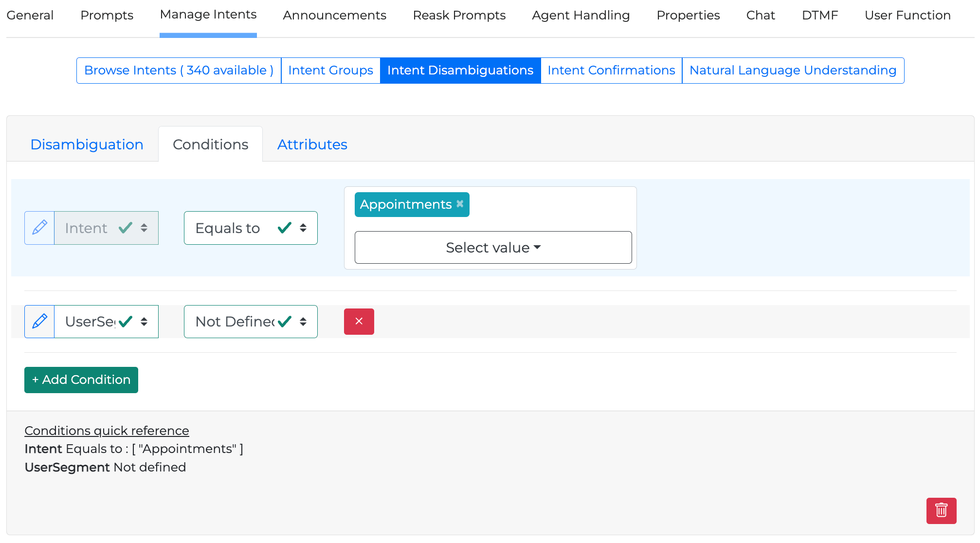
Task: Select the Intent Groups section
Action: tap(330, 71)
